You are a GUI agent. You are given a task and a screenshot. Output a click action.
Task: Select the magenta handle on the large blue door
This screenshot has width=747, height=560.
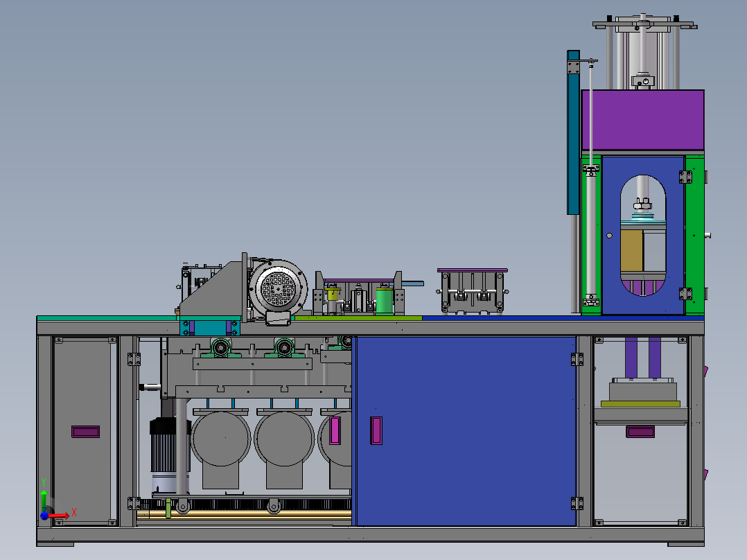[376, 430]
